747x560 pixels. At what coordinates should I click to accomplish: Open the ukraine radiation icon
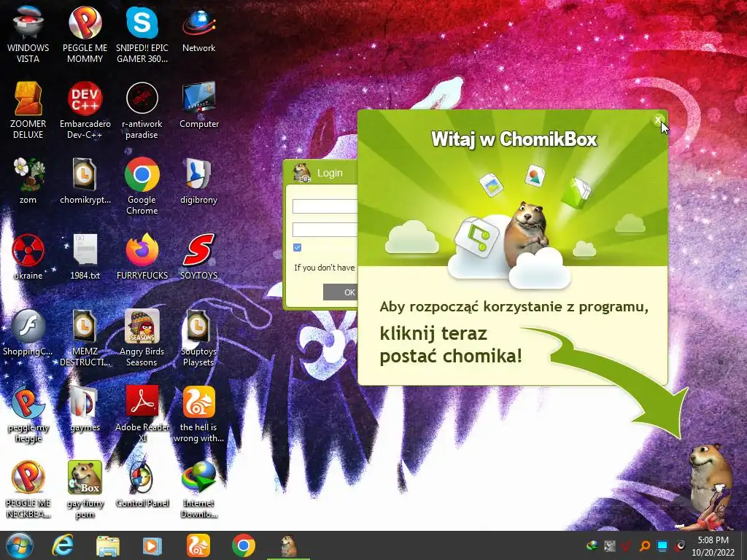click(28, 250)
